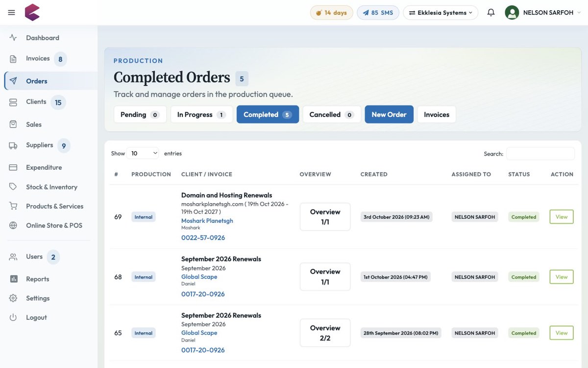Click the Dashboard pulse icon

click(x=13, y=38)
